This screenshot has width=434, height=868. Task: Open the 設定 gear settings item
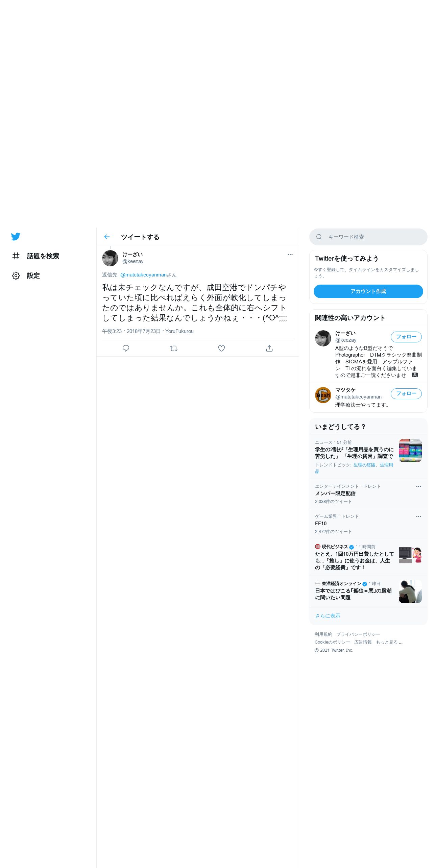[26, 276]
